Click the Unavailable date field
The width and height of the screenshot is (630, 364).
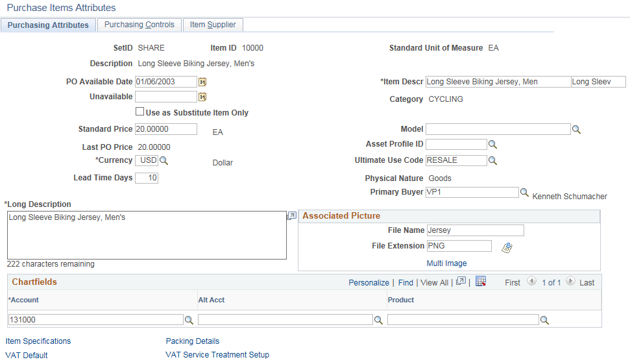click(x=166, y=97)
